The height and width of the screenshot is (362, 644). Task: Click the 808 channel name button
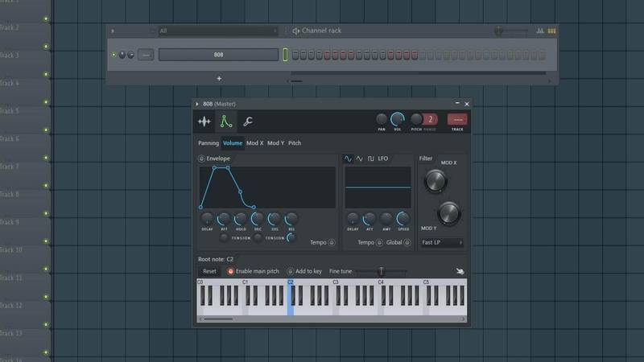tap(218, 55)
